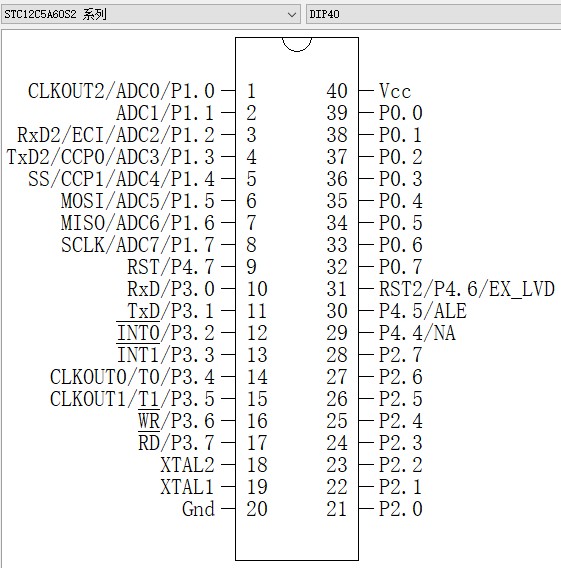Click pin number 5 on the chip
This screenshot has width=561, height=568.
(x=251, y=179)
